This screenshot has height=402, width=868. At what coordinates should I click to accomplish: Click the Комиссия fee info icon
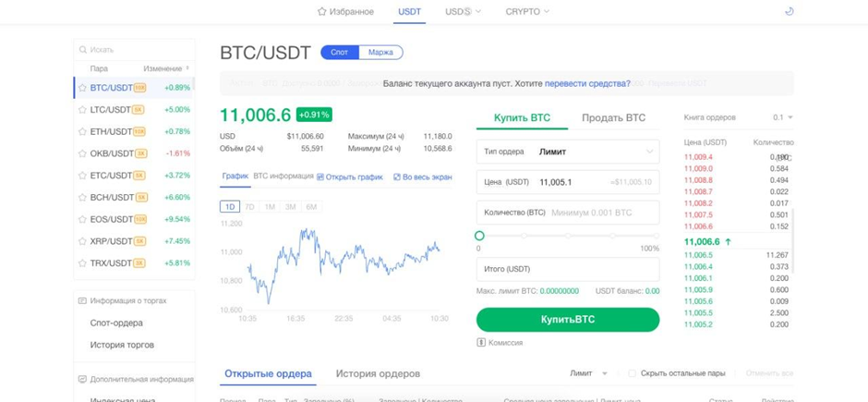click(x=481, y=343)
